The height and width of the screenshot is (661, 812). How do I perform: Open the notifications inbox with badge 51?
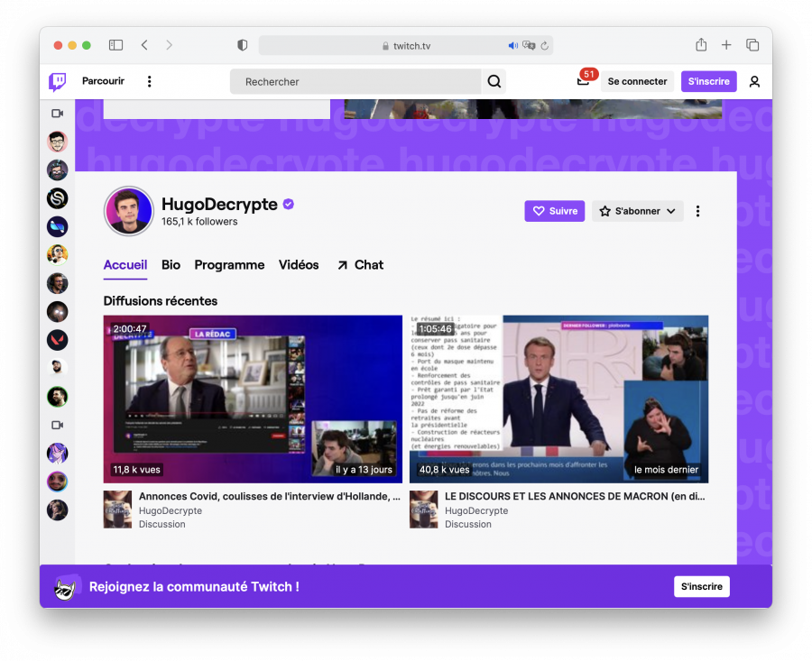(583, 81)
